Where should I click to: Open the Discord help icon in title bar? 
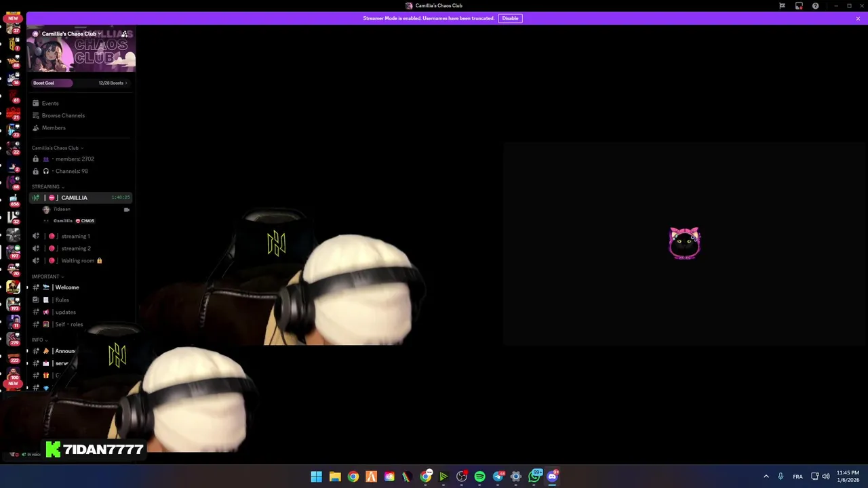(815, 5)
